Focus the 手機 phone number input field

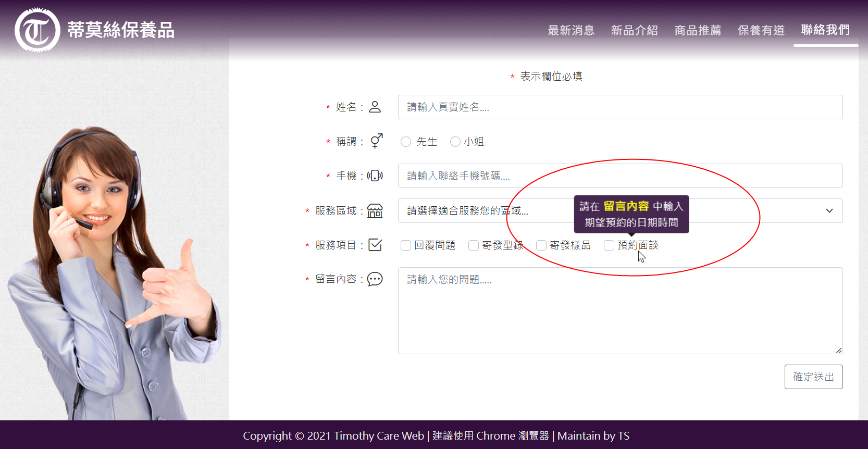pyautogui.click(x=620, y=176)
